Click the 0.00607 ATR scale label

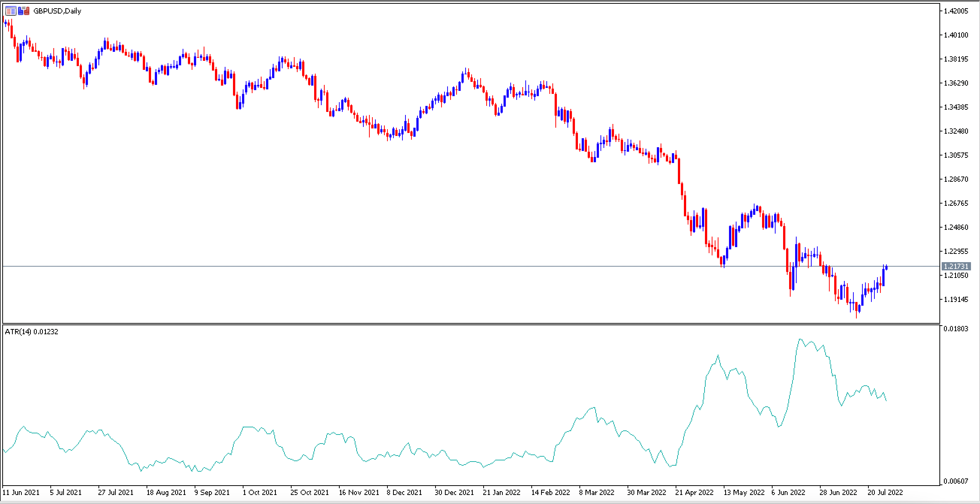(x=956, y=481)
